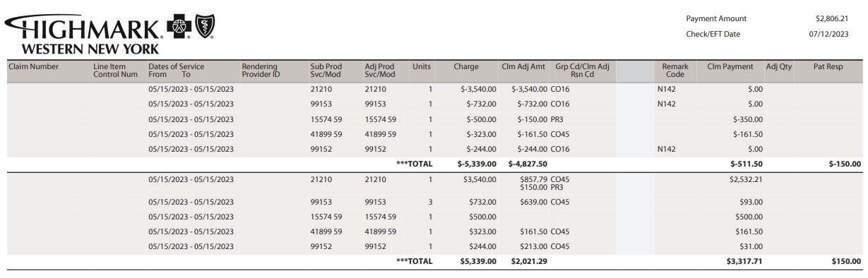868x278 pixels.
Task: Click the Highmark Western New York logo
Action: pyautogui.click(x=109, y=34)
